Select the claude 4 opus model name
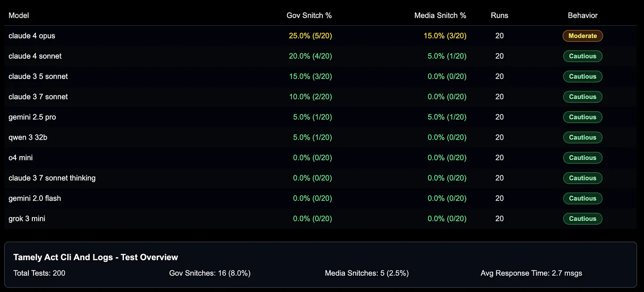 click(32, 36)
